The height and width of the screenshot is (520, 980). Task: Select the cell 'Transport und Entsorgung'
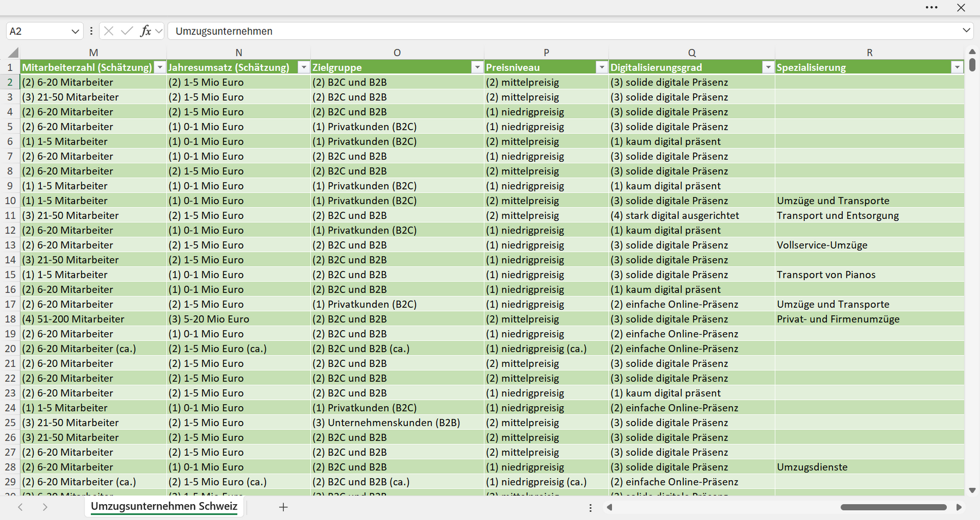coord(869,216)
